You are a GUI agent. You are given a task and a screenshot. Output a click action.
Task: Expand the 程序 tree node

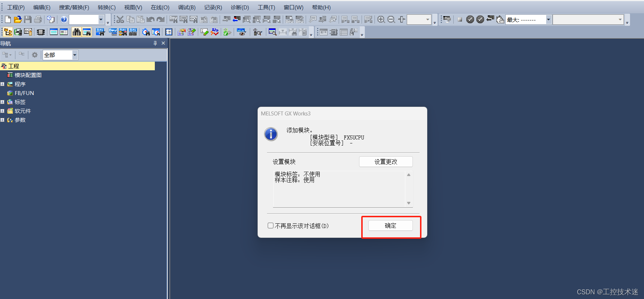(x=2, y=84)
